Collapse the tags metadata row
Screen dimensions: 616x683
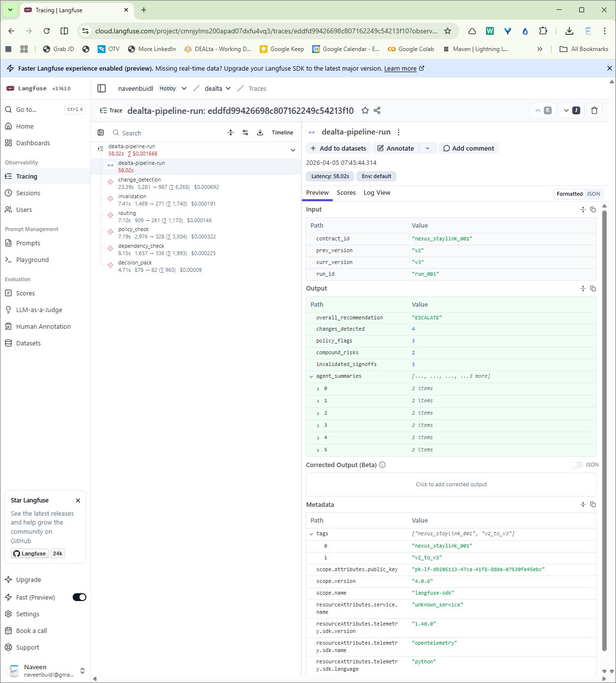pos(311,534)
